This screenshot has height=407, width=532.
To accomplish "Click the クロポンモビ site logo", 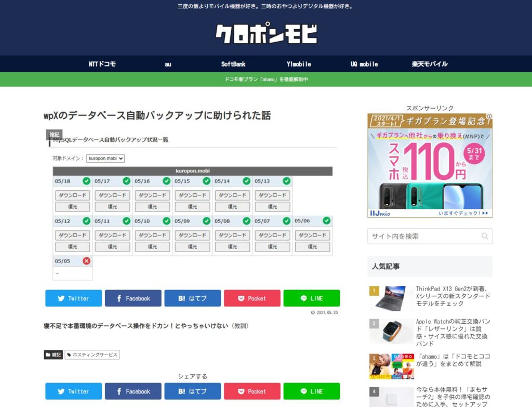I will (267, 33).
